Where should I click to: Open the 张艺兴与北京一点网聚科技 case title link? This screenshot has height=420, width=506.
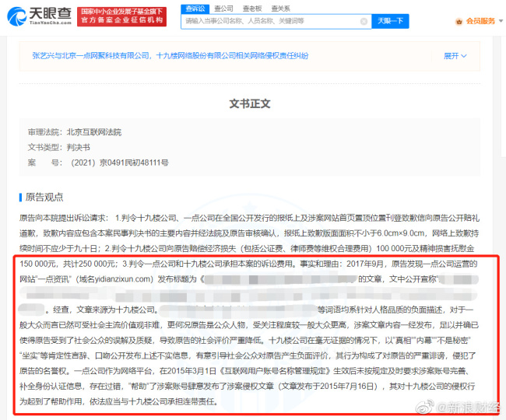pos(170,56)
